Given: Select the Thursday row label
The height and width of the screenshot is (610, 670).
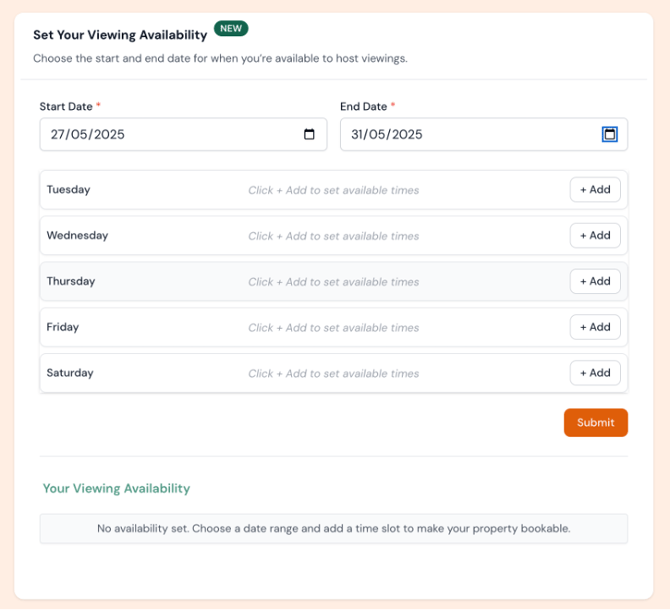Looking at the screenshot, I should pos(71,282).
